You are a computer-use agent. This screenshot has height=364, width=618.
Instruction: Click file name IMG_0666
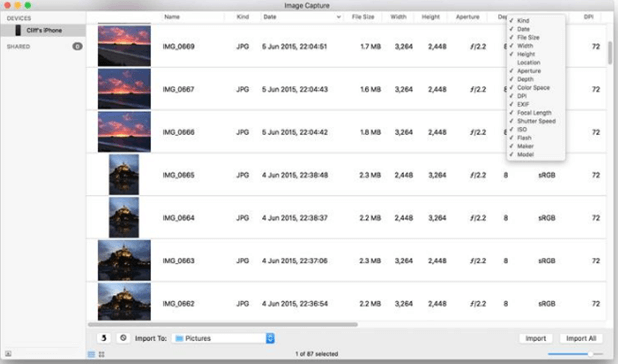(179, 132)
